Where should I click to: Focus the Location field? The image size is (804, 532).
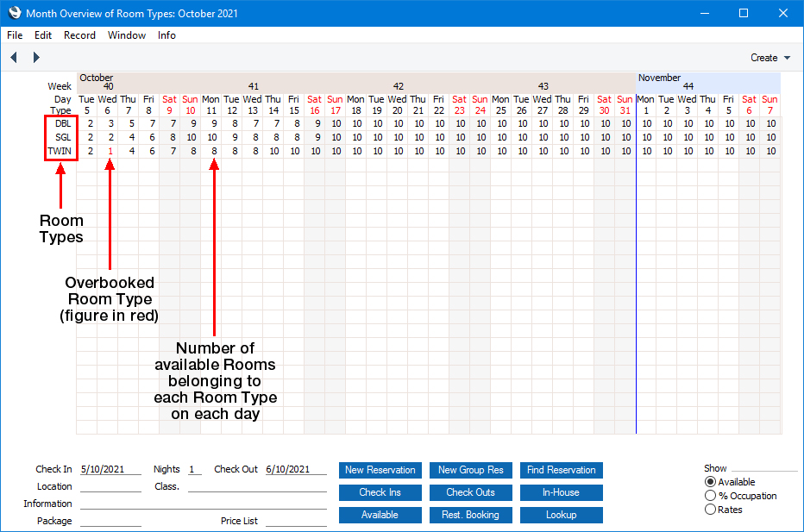(110, 486)
